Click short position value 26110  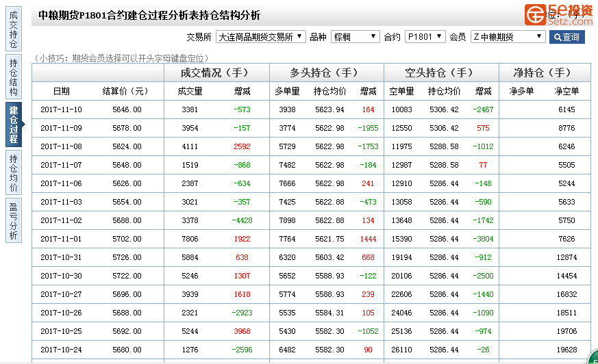(401, 350)
